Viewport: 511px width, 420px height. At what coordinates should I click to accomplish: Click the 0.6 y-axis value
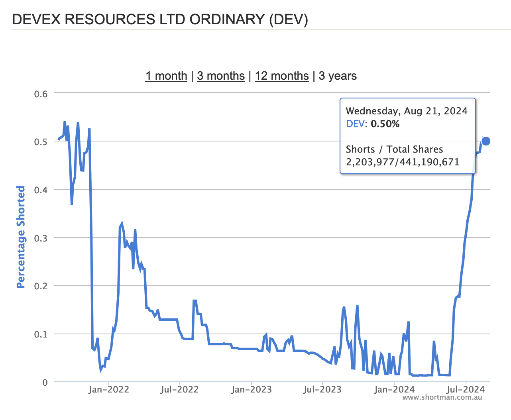(41, 94)
